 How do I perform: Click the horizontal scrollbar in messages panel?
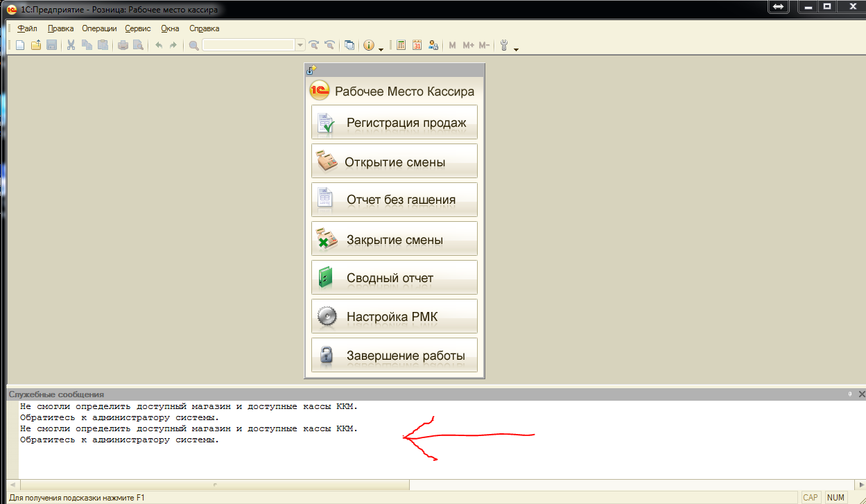point(215,485)
